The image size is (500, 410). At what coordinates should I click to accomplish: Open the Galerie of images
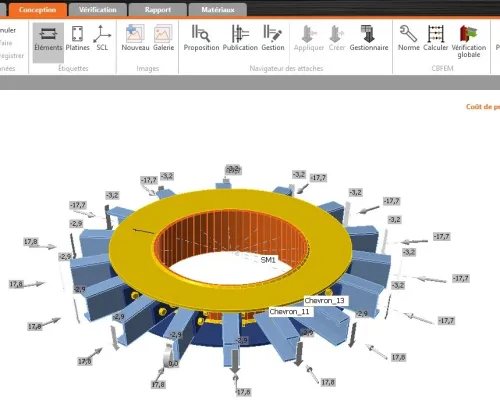163,38
